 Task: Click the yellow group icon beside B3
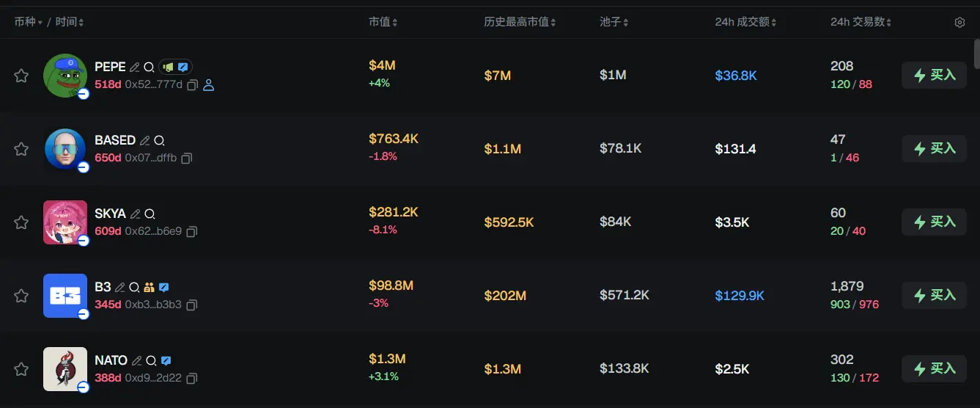[x=150, y=287]
